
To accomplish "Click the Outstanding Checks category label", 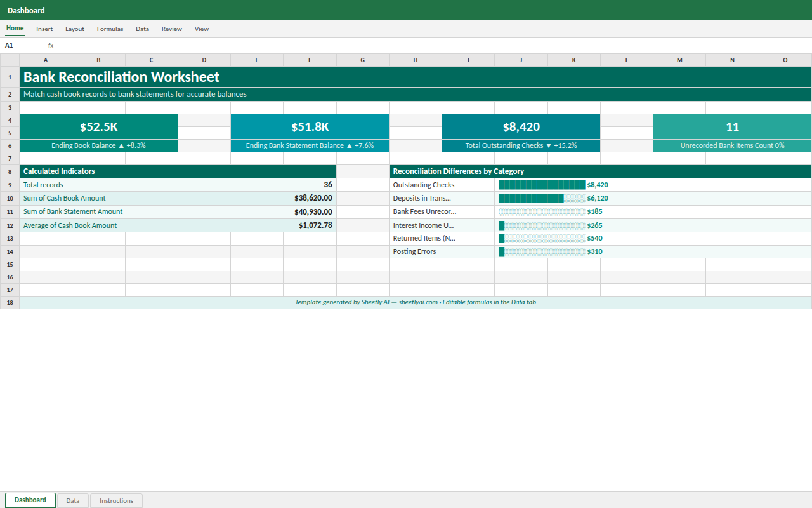I will 442,185.
